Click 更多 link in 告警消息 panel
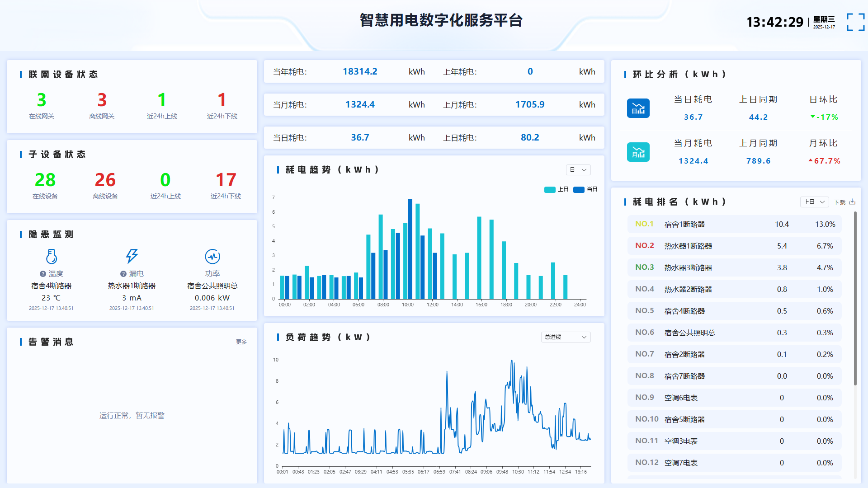The image size is (868, 488). pos(241,342)
